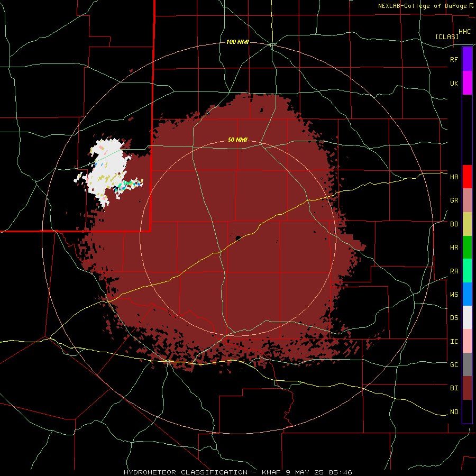
Task: Click the IC legend label
Action: tap(454, 342)
